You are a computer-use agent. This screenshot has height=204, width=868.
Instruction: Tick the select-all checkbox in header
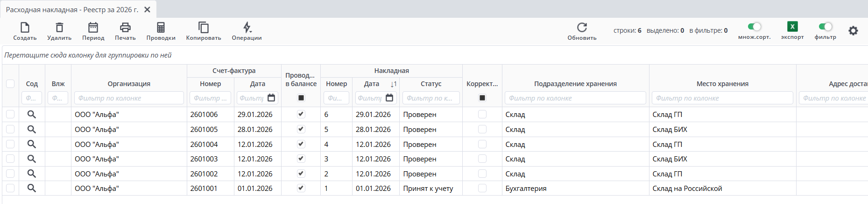point(10,84)
